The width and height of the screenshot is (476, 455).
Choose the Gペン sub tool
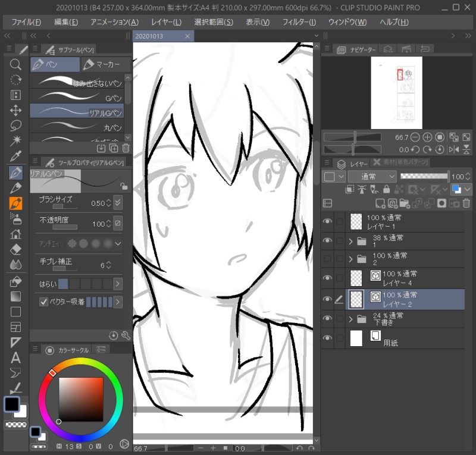click(77, 96)
